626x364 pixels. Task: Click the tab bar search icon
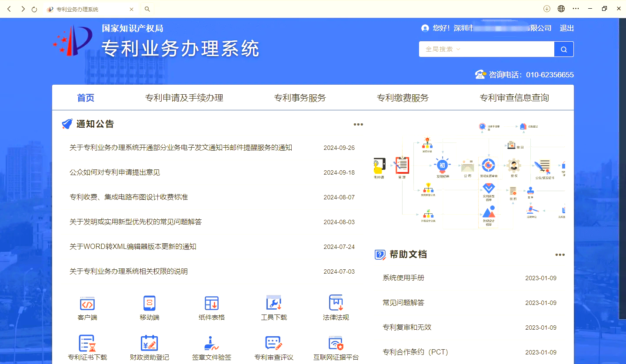click(x=147, y=9)
